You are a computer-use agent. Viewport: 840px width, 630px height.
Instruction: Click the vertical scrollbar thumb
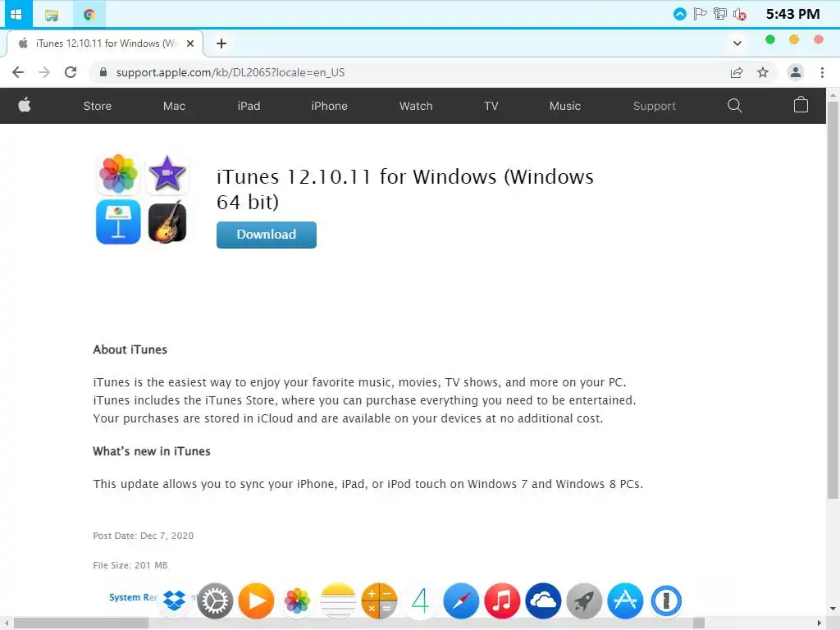(833, 300)
